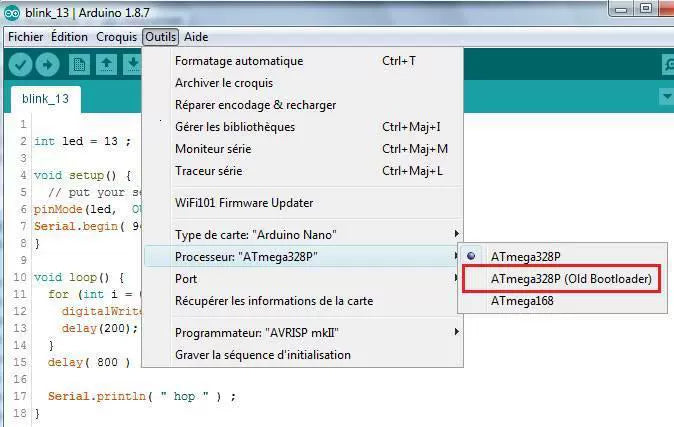Click the 'void setup() {' code line
The image size is (674, 427).
[x=83, y=175]
